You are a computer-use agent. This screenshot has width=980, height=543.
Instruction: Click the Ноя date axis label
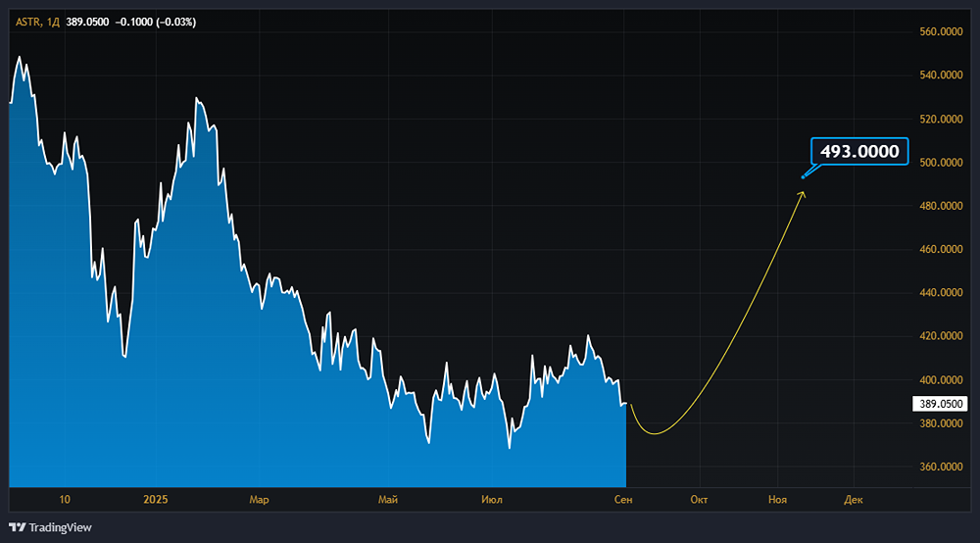[x=777, y=499]
